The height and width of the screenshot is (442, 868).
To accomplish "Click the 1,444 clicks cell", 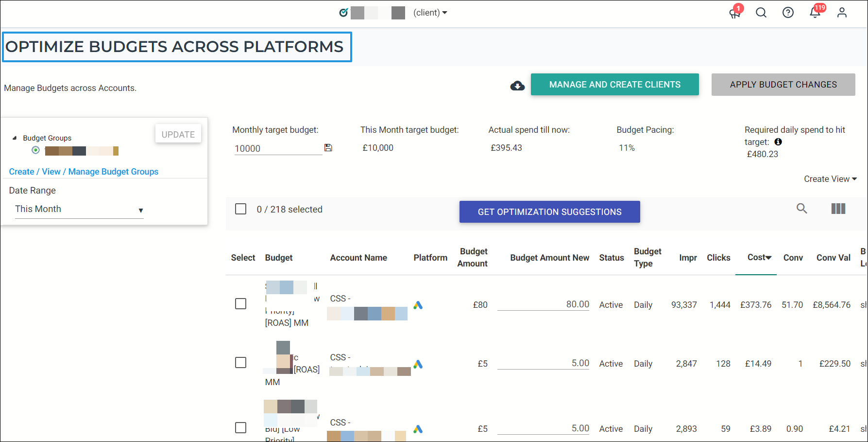I will pyautogui.click(x=720, y=305).
